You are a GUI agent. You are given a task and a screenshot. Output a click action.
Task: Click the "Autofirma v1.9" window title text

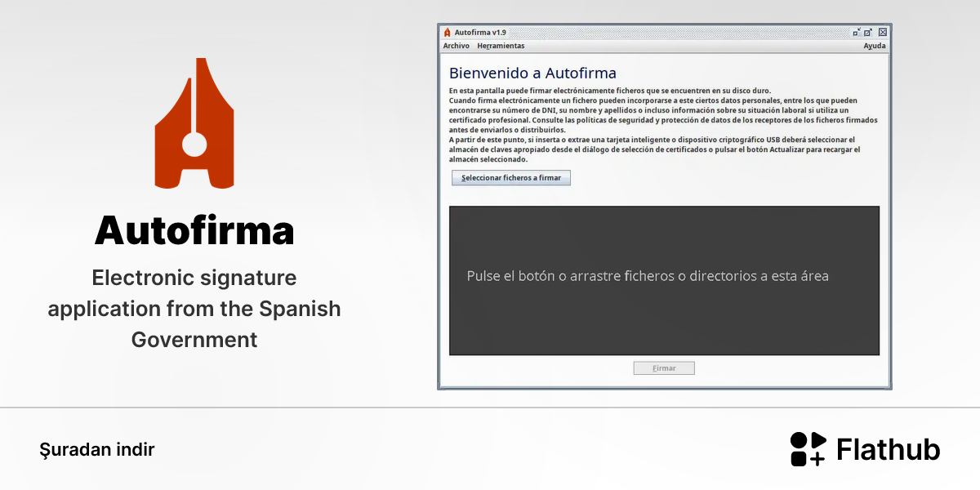tap(480, 33)
